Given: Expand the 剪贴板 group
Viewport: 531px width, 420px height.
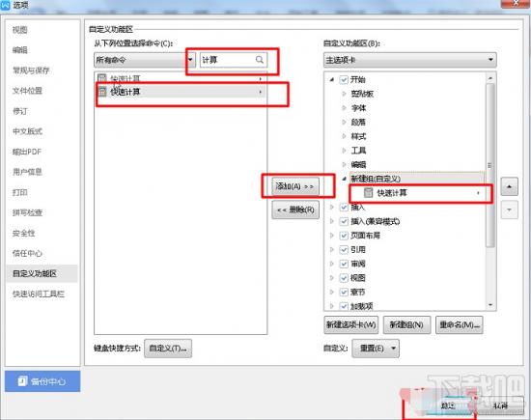Looking at the screenshot, I should (344, 94).
